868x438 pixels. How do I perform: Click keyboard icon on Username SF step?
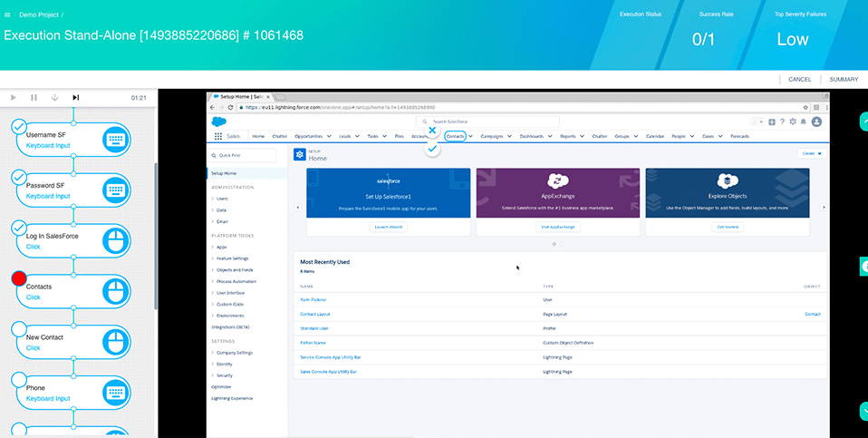tap(116, 140)
